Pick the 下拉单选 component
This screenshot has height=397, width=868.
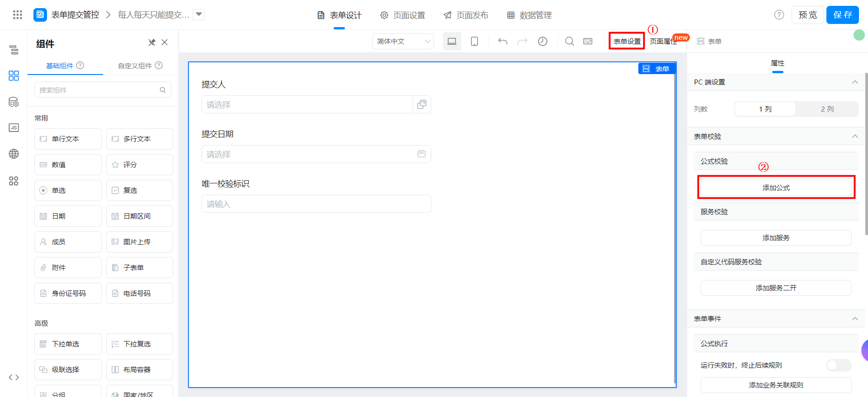coord(68,344)
